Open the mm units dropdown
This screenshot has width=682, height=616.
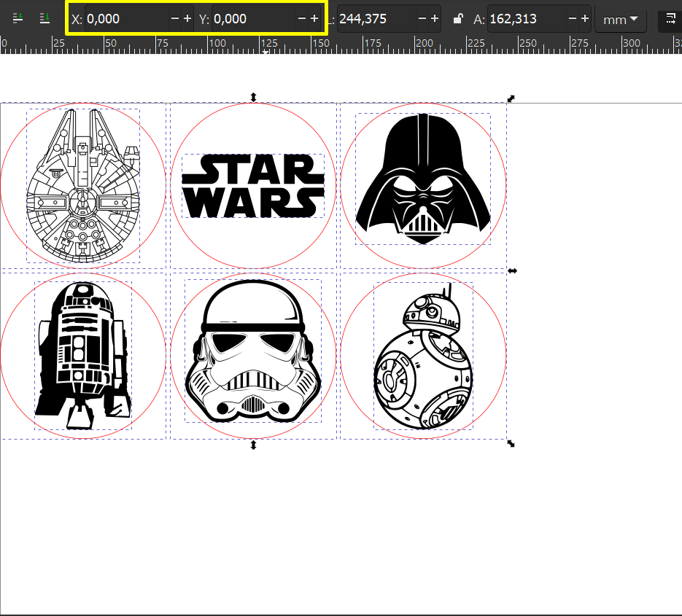click(620, 19)
